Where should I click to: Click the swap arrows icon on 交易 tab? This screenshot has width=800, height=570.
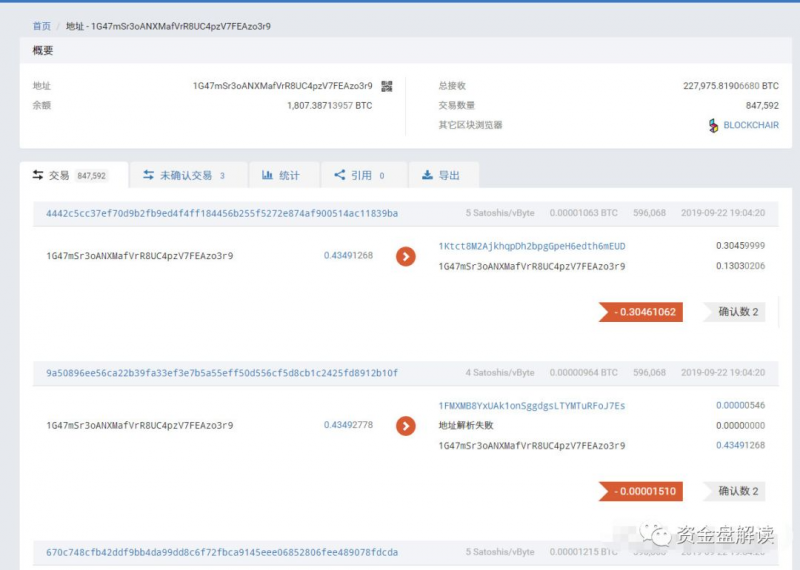point(38,175)
